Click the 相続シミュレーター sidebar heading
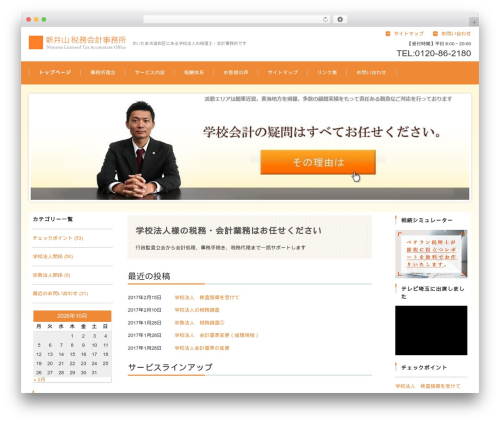Screen dimensions: 500x423 point(427,220)
